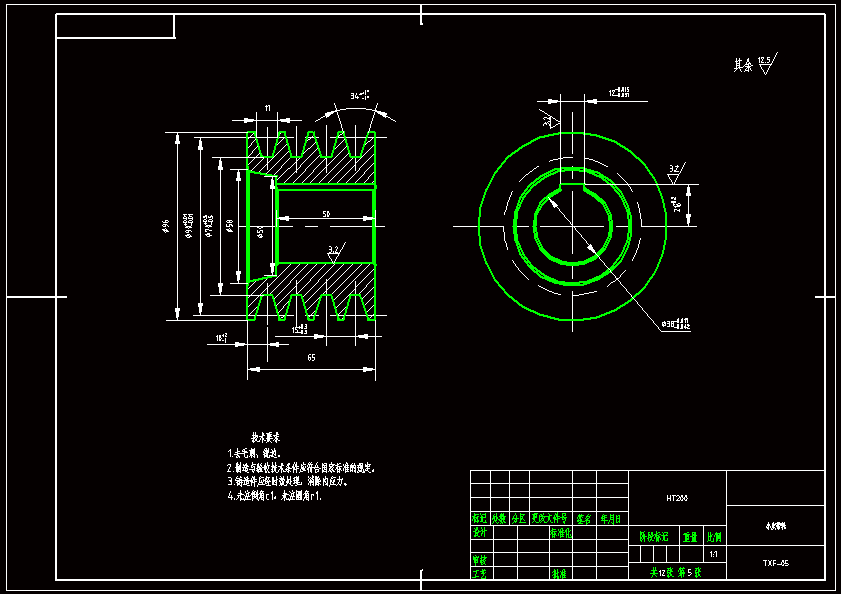The image size is (841, 594).
Task: Click the part name text above 'TXF-05'
Action: 776,526
